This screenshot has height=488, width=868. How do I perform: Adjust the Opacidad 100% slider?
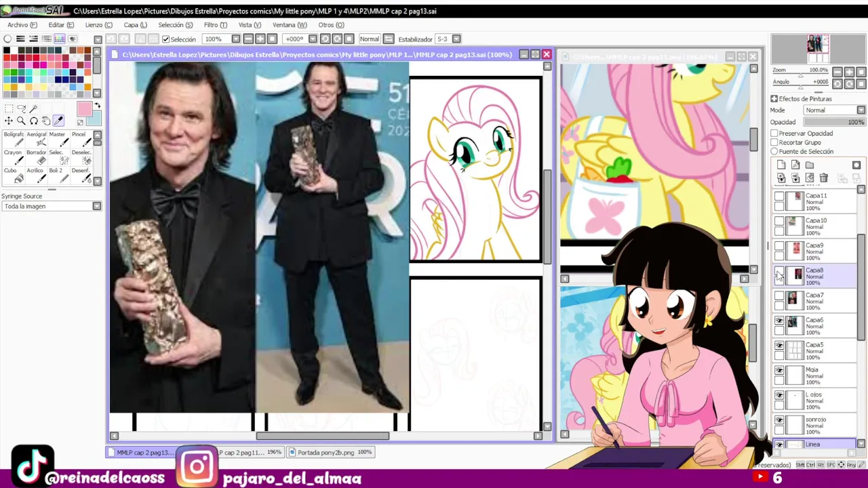[x=834, y=122]
